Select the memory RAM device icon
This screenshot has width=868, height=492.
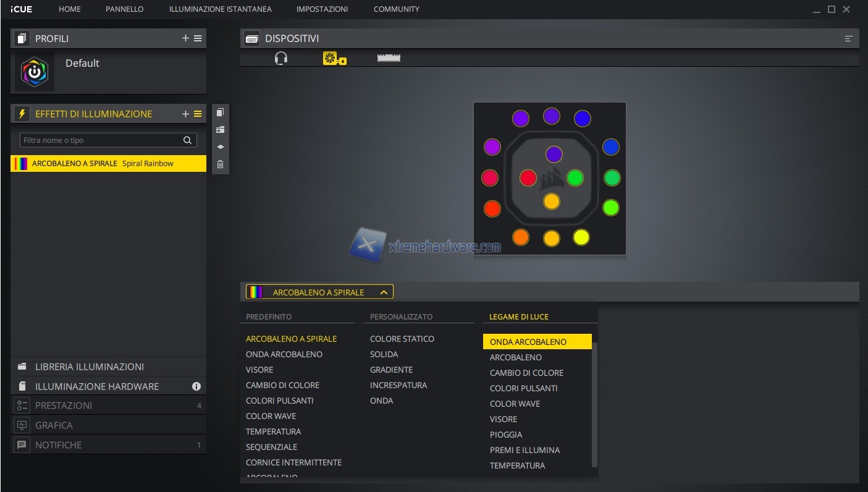coord(389,58)
